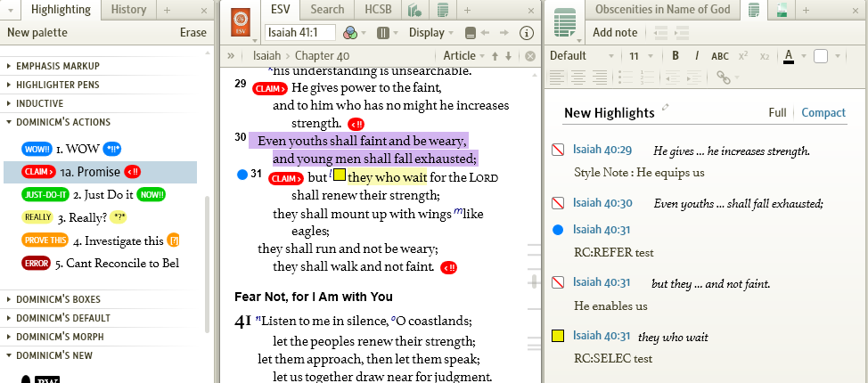Toggle italic formatting
The image size is (868, 383).
click(x=697, y=56)
